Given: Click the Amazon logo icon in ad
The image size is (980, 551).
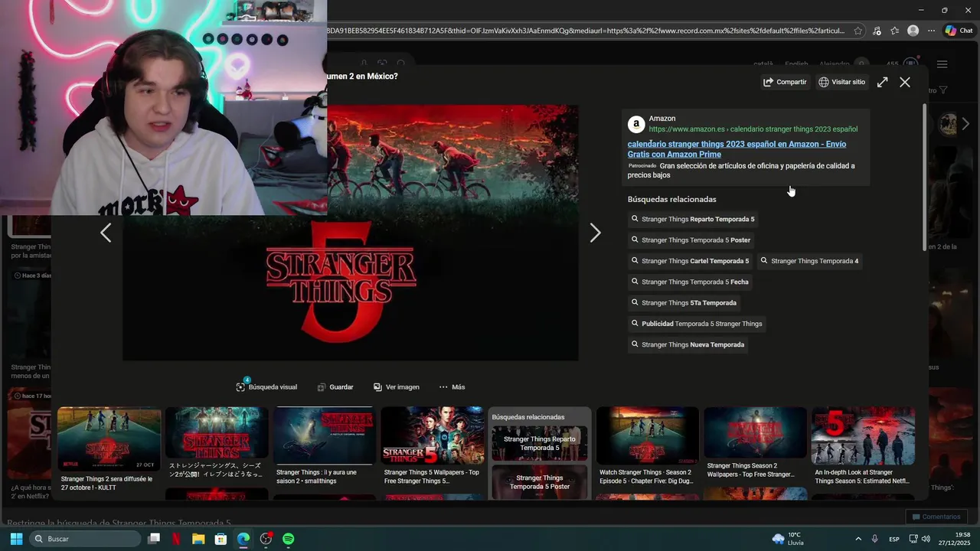Looking at the screenshot, I should [636, 124].
